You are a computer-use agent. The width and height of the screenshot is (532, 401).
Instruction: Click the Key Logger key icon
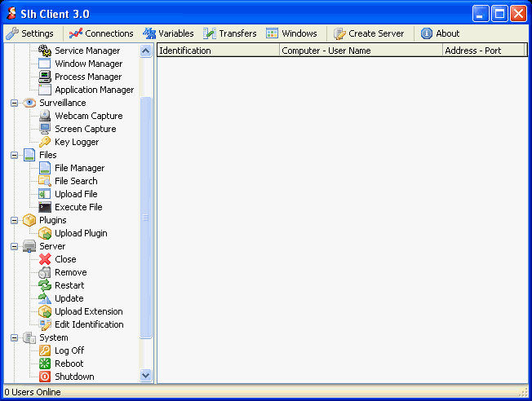pos(46,142)
